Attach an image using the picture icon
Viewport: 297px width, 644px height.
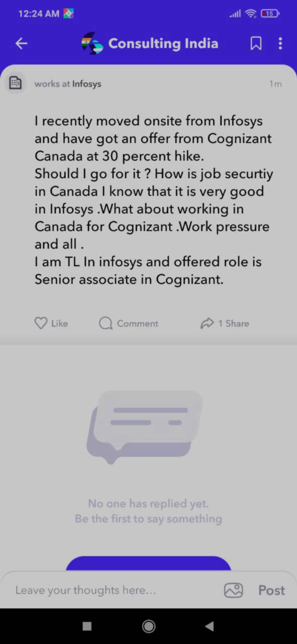point(233,590)
